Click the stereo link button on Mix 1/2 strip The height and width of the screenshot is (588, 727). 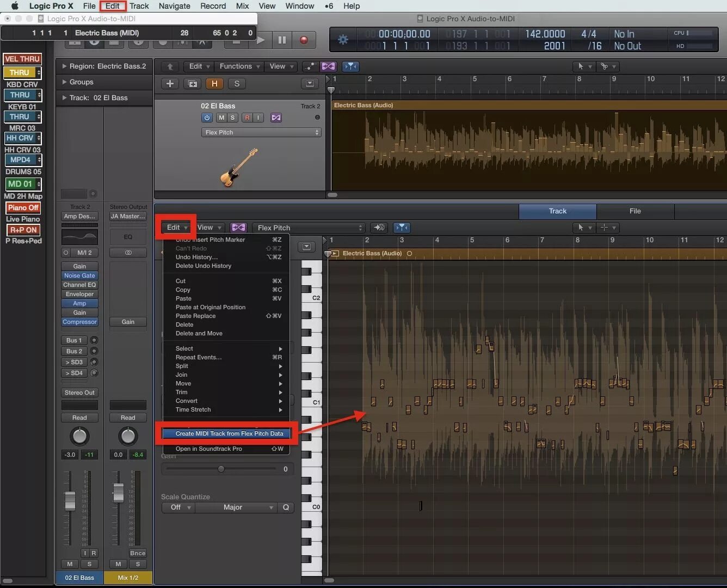[128, 253]
